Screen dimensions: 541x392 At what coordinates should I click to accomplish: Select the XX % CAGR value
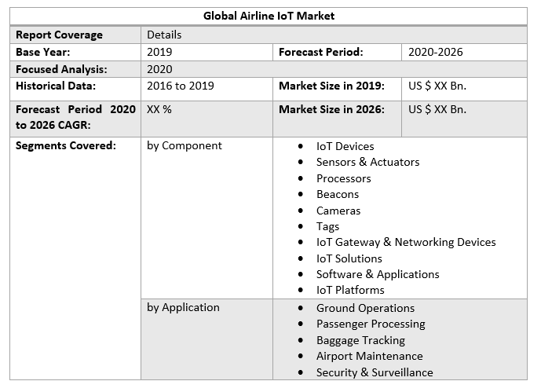pyautogui.click(x=159, y=109)
